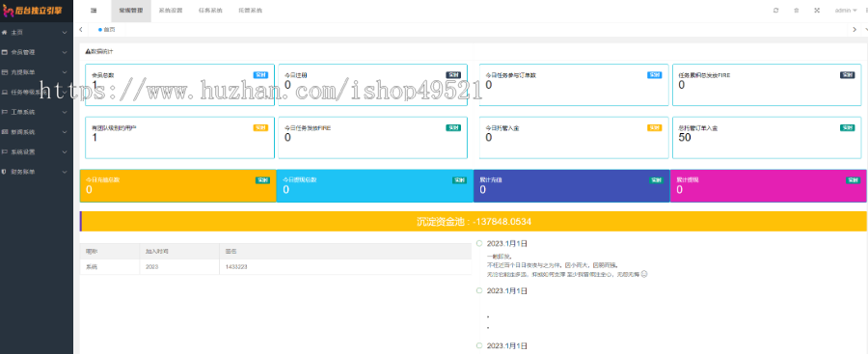Click the 有团队级别的用户 card title

click(x=114, y=128)
